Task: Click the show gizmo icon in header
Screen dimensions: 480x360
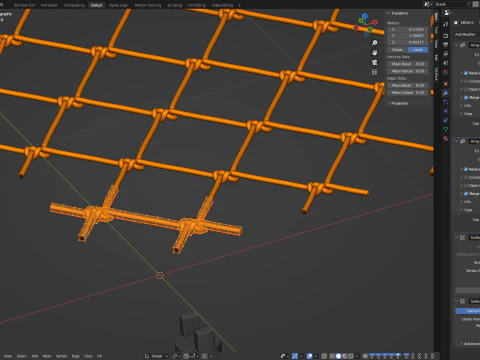Action: (295, 356)
